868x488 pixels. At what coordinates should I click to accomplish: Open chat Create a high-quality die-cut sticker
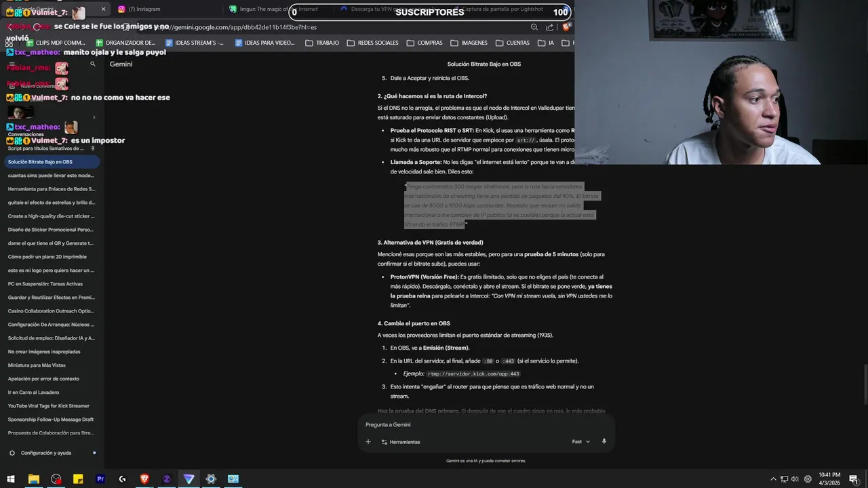tap(52, 216)
